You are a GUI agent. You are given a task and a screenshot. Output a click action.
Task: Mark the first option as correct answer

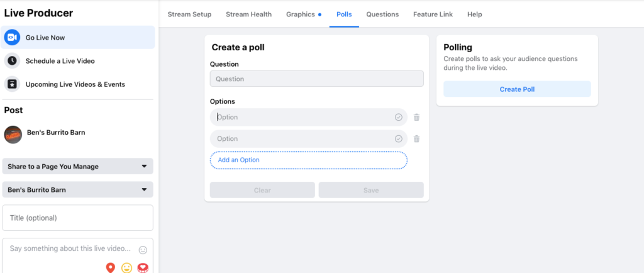[x=398, y=118]
